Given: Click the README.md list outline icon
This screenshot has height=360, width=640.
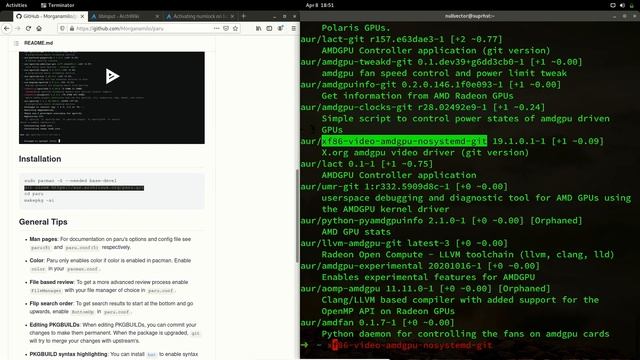Looking at the screenshot, I should 16,43.
